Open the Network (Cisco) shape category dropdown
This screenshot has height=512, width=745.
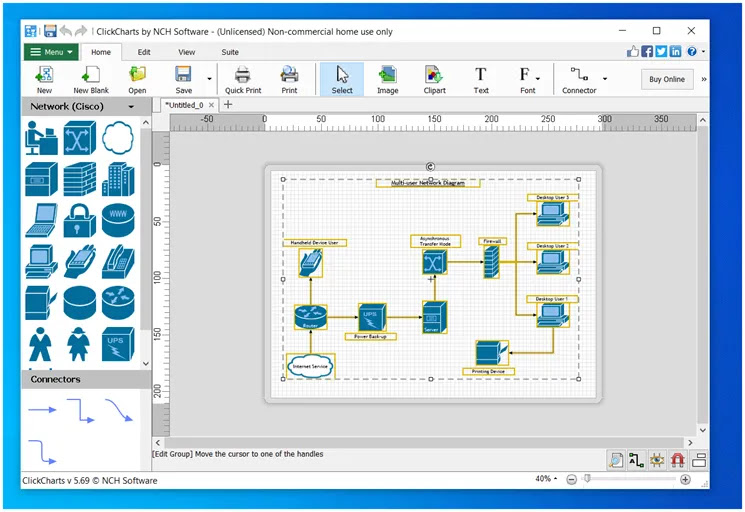point(131,107)
